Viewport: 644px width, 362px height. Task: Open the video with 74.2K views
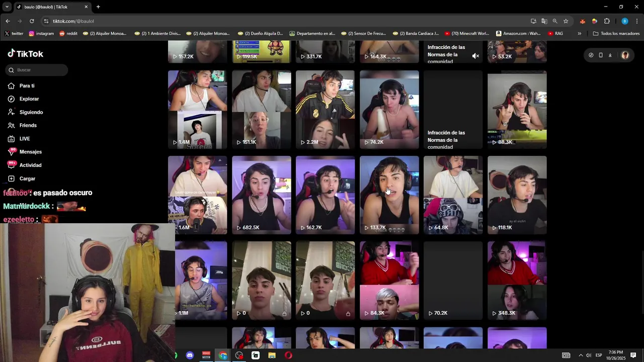tap(389, 110)
